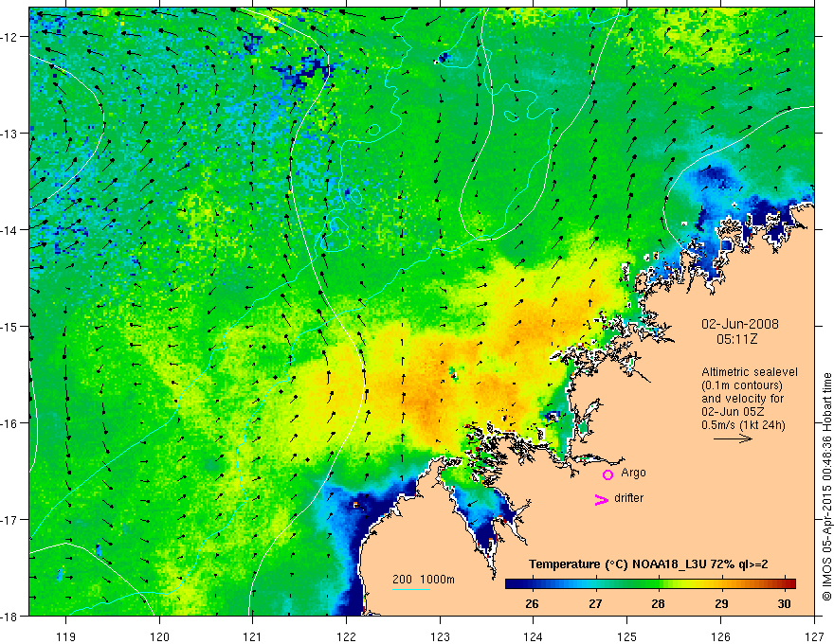Click the '05:11Z' time text
834x644 pixels.
coord(736,339)
